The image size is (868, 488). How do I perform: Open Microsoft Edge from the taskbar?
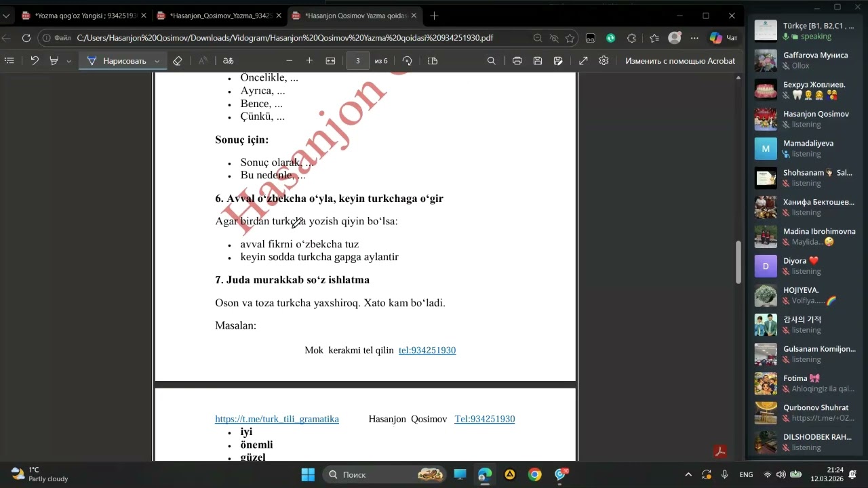pyautogui.click(x=484, y=474)
